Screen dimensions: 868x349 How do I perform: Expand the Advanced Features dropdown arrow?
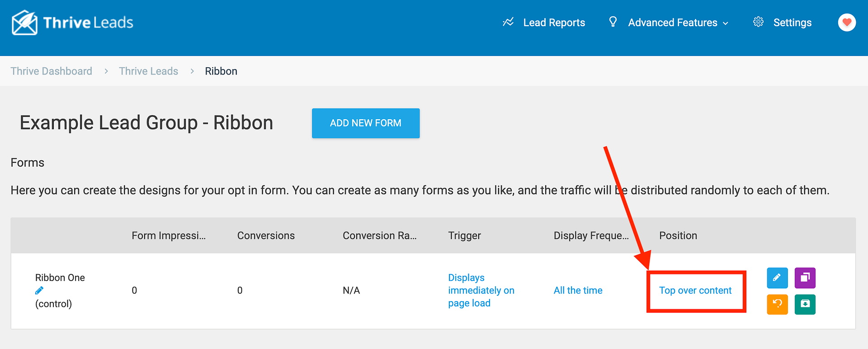click(726, 23)
